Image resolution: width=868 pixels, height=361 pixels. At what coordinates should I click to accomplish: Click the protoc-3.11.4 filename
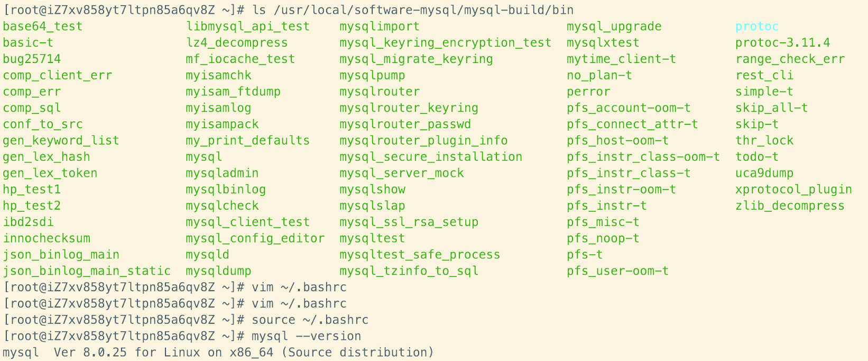tap(782, 43)
